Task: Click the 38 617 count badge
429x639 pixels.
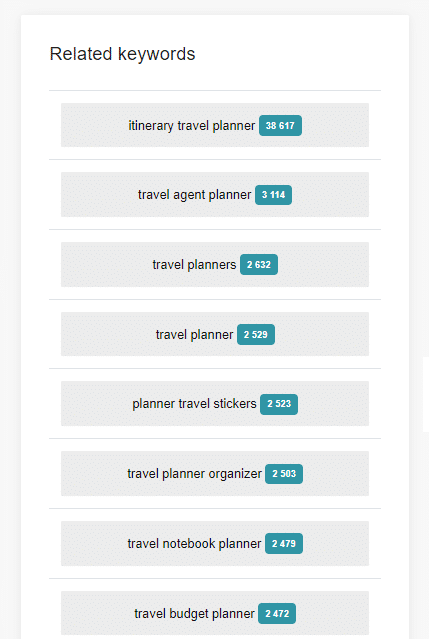Action: [x=280, y=126]
